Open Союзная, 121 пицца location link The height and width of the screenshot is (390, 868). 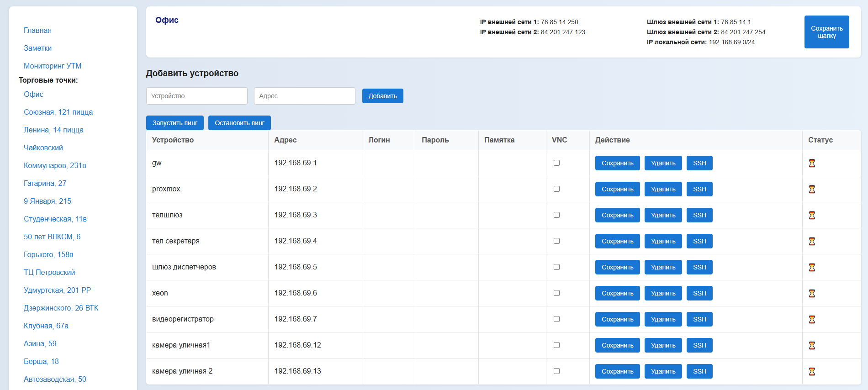58,112
